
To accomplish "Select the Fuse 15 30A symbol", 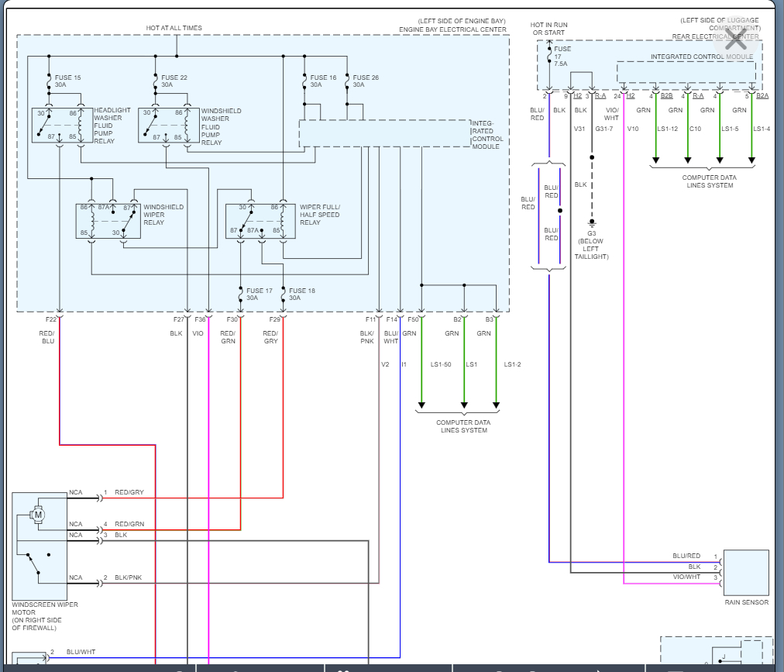I will pyautogui.click(x=50, y=81).
